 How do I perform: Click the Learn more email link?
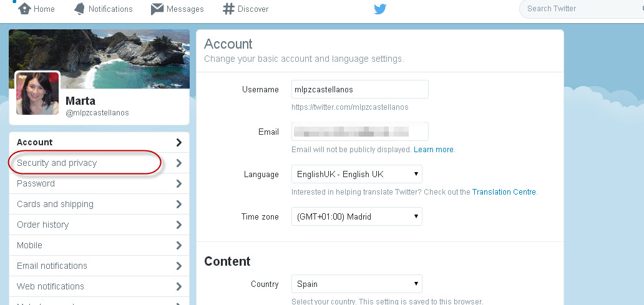[x=433, y=150]
